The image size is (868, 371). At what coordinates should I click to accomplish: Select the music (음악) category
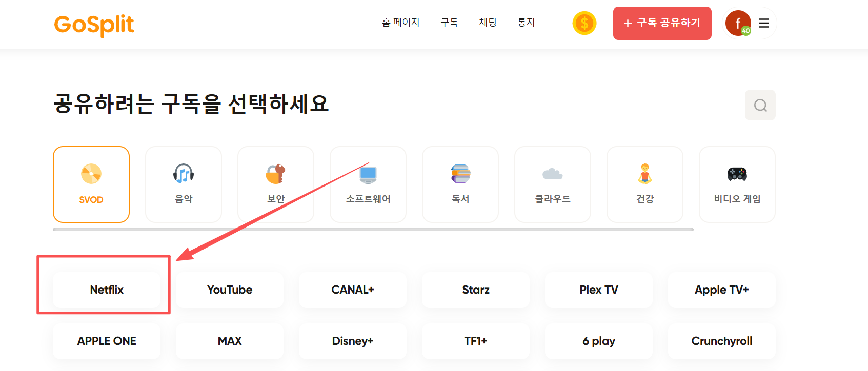pyautogui.click(x=184, y=184)
